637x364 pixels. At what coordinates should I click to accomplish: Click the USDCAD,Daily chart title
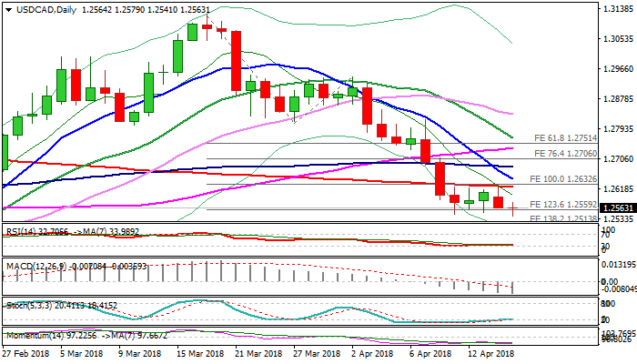point(36,10)
